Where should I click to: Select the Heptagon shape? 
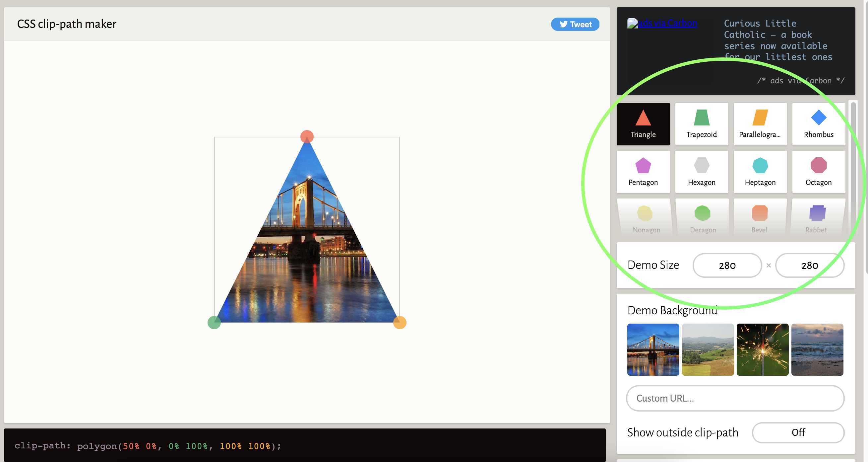point(760,172)
